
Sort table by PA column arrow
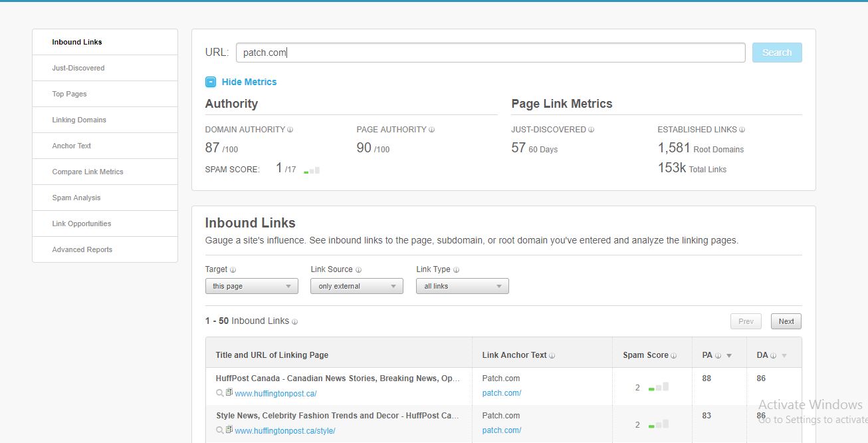click(729, 356)
